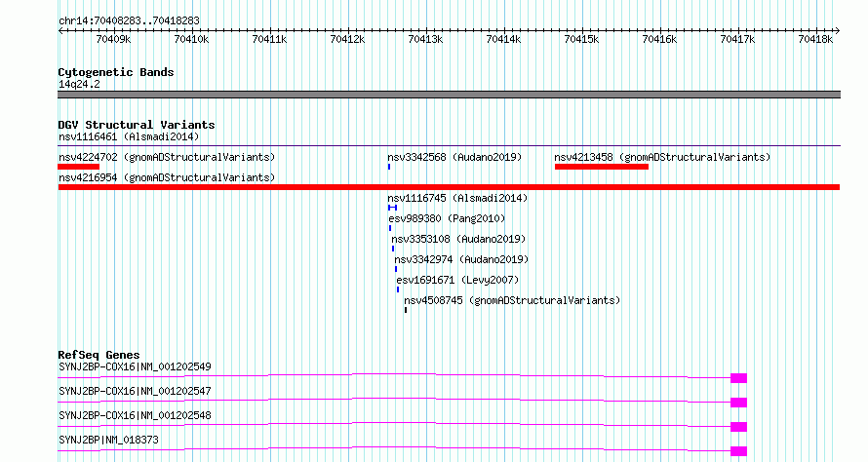The image size is (868, 462).
Task: Open nsv4508745 gnomAD variant label
Action: coord(512,300)
